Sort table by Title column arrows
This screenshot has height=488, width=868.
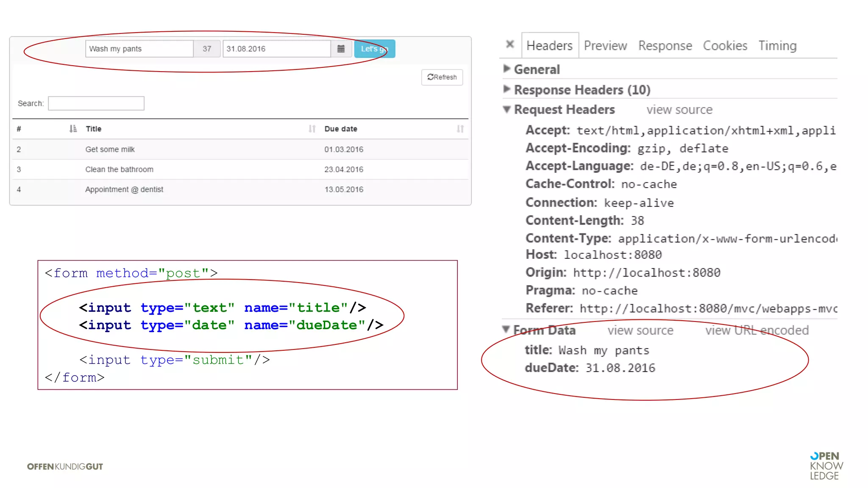(312, 129)
